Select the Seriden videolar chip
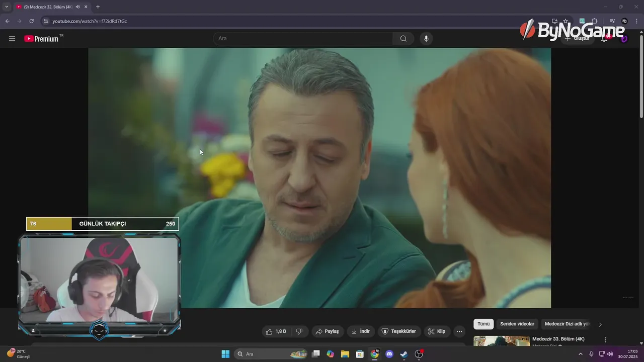644x362 pixels. (517, 324)
